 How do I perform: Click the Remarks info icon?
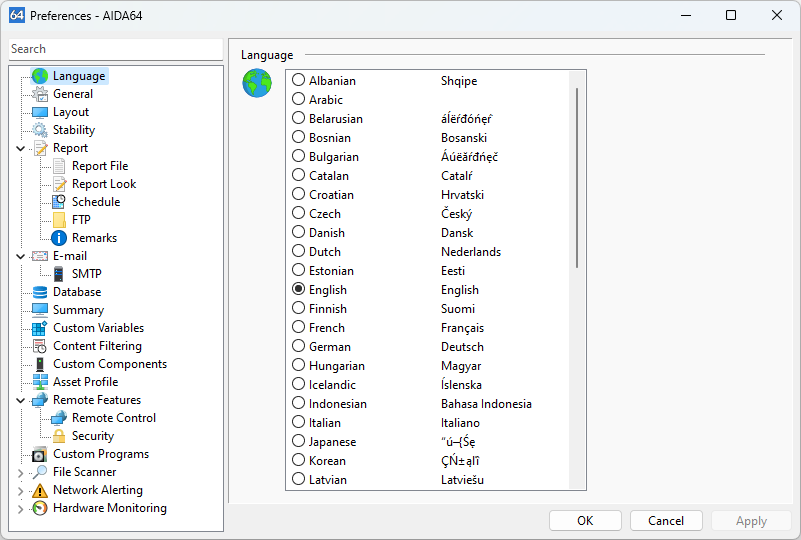(x=59, y=238)
